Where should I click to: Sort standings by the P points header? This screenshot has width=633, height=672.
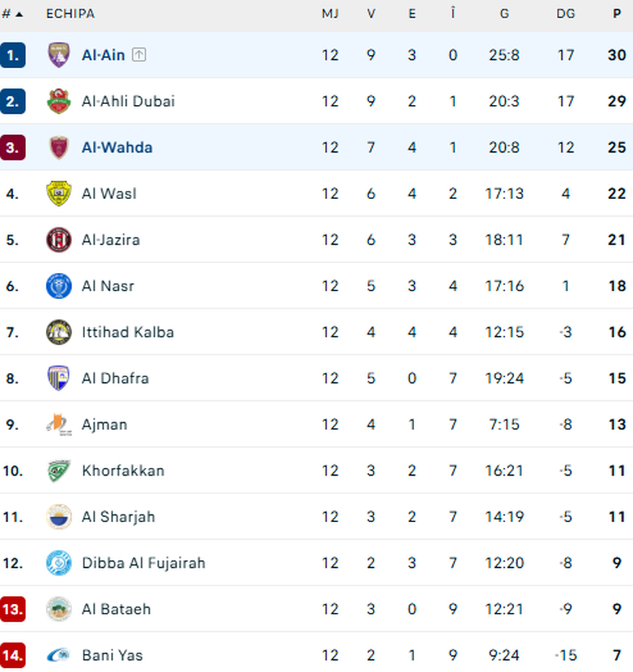pyautogui.click(x=617, y=13)
